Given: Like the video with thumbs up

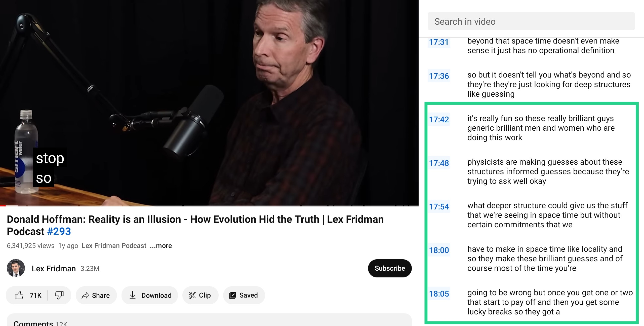Looking at the screenshot, I should click(19, 295).
